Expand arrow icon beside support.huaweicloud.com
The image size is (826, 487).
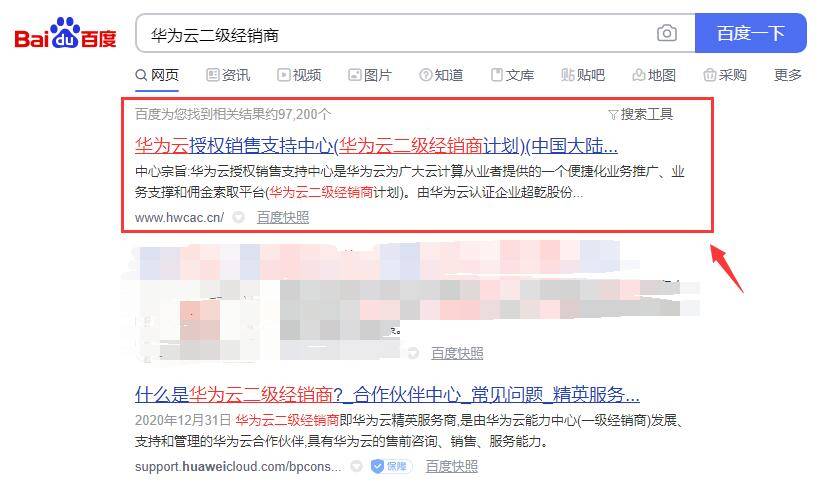(357, 466)
